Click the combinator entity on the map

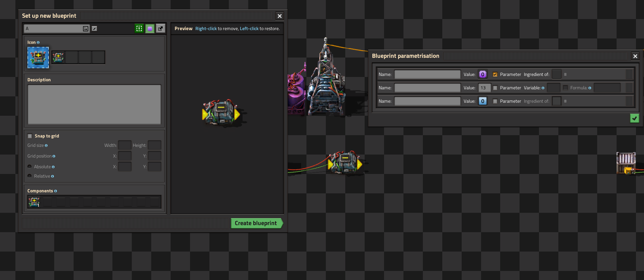coord(345,163)
